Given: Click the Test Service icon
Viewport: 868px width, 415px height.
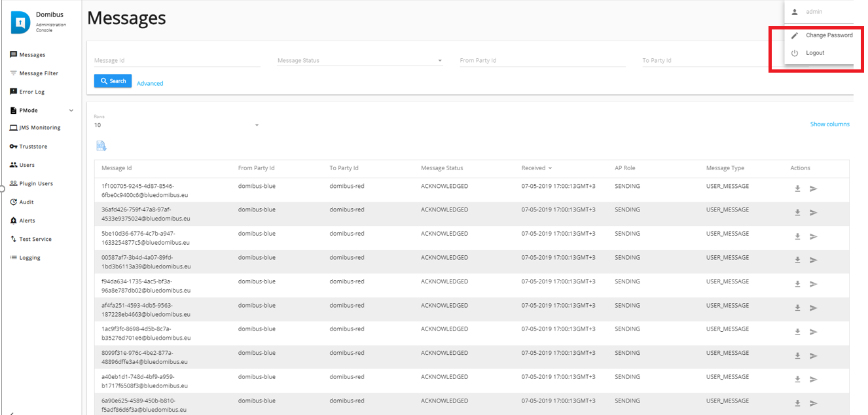Looking at the screenshot, I should coord(13,239).
